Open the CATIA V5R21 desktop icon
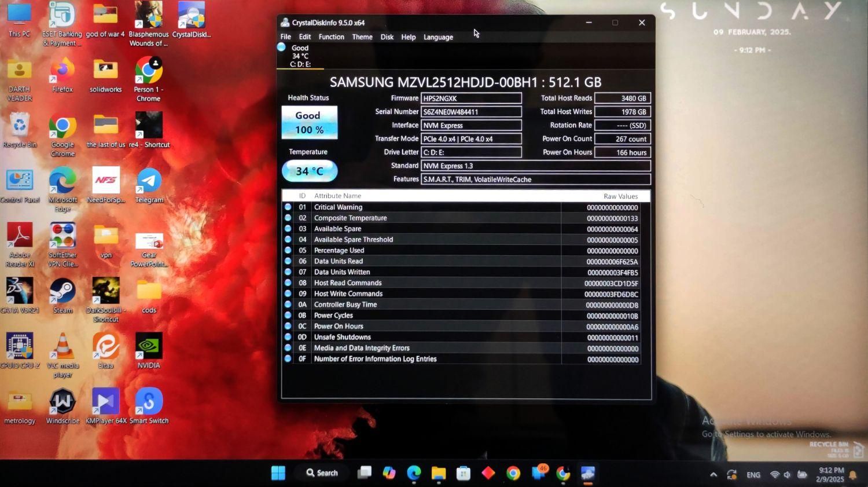The image size is (868, 487). click(x=20, y=295)
